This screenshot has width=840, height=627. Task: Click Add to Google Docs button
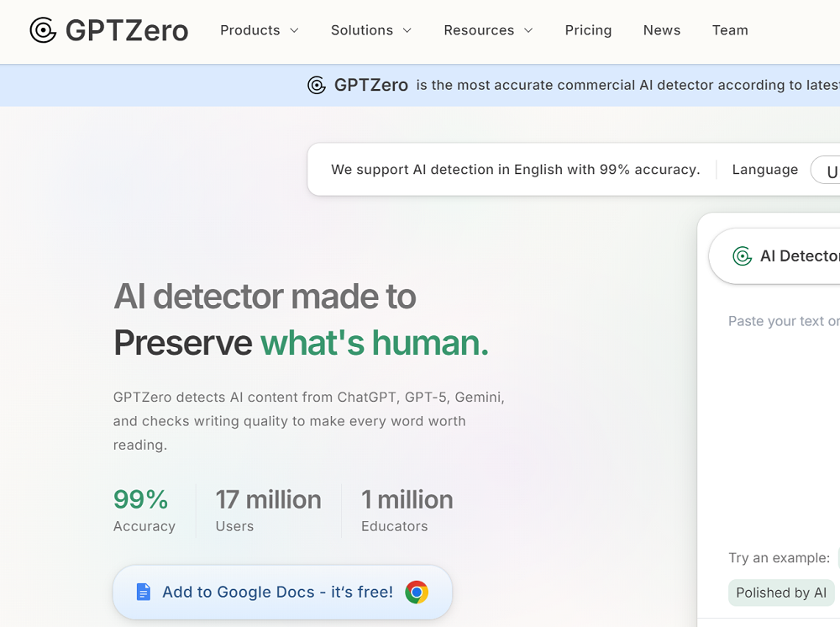(x=282, y=592)
